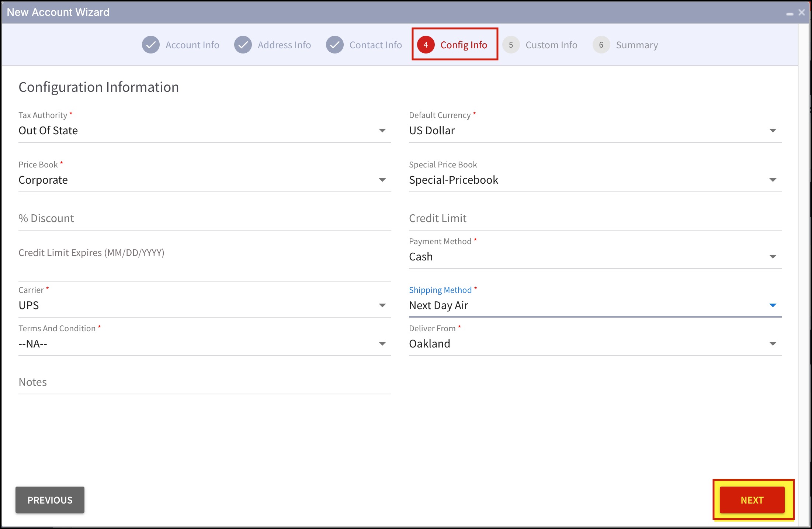This screenshot has height=529, width=812.
Task: Click the step 6 circle icon
Action: coord(601,45)
